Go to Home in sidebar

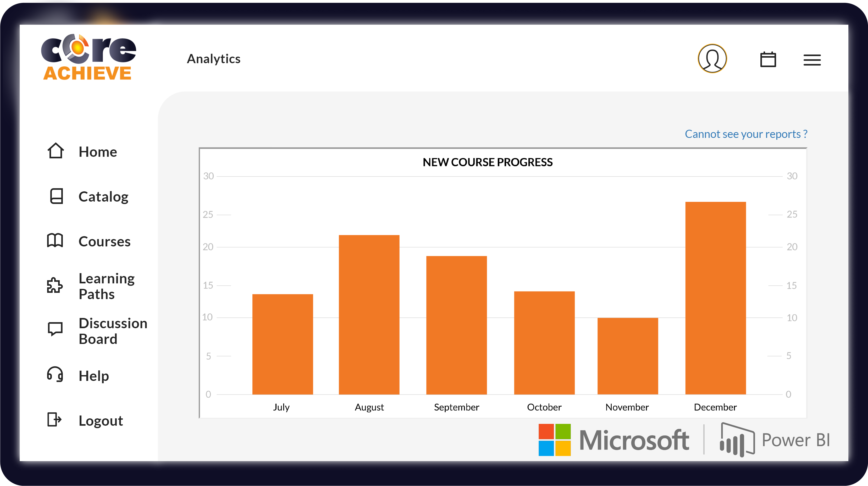coord(98,152)
